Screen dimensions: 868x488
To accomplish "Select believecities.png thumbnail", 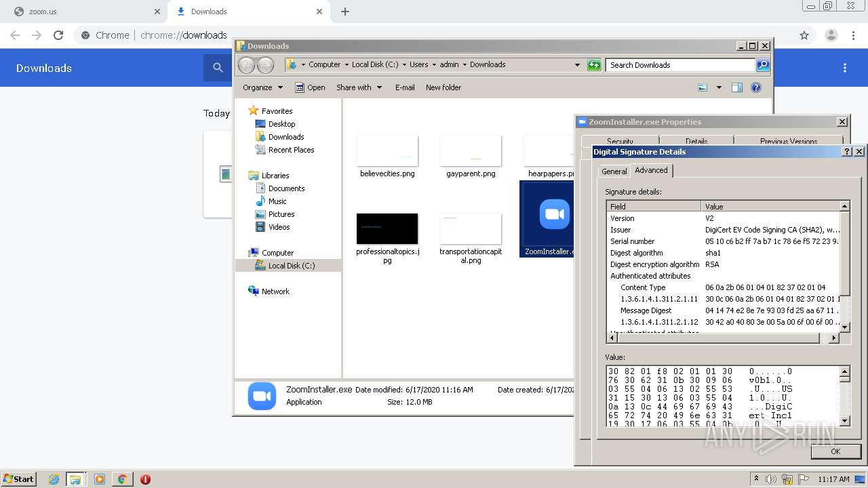I will click(x=387, y=151).
